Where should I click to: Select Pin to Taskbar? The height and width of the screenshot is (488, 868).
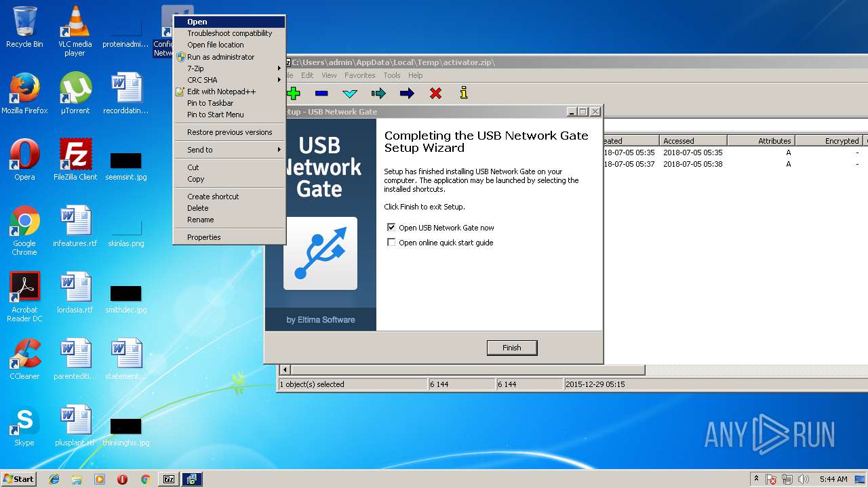tap(229, 103)
